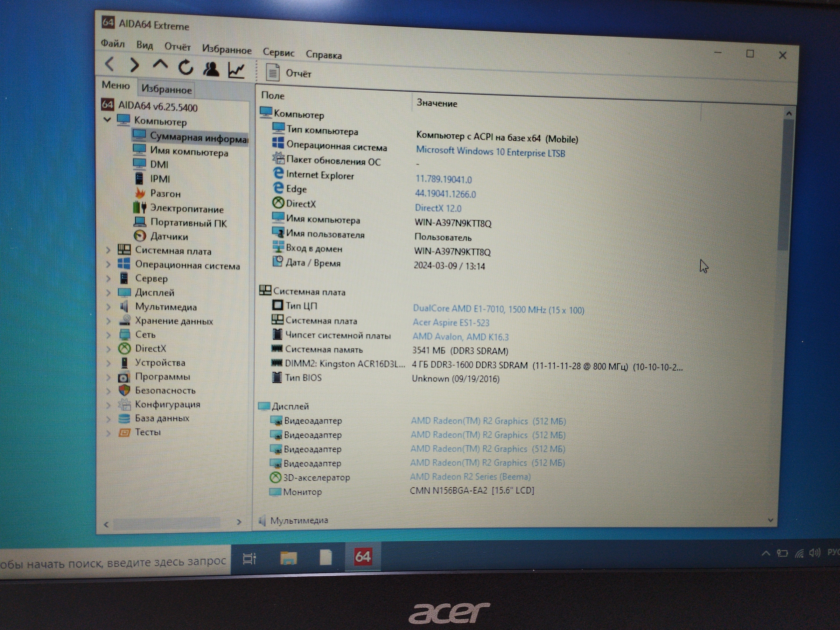Click the Отчёт report button
The width and height of the screenshot is (840, 630).
[x=289, y=73]
